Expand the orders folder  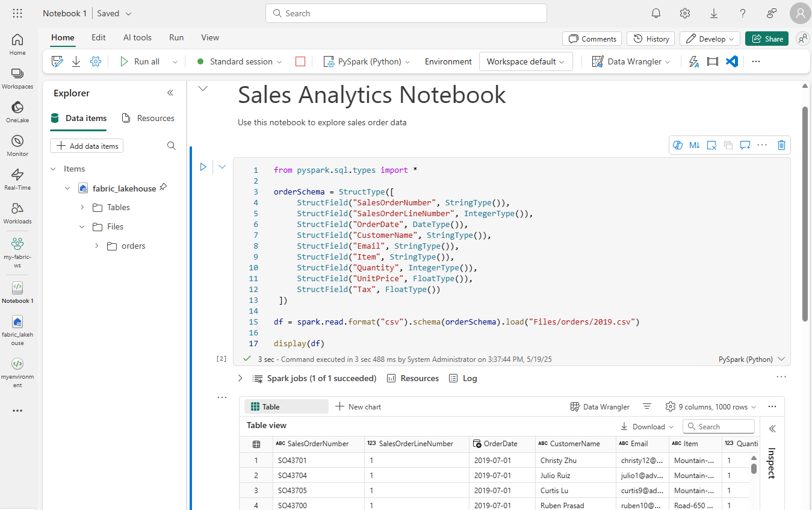tap(96, 246)
